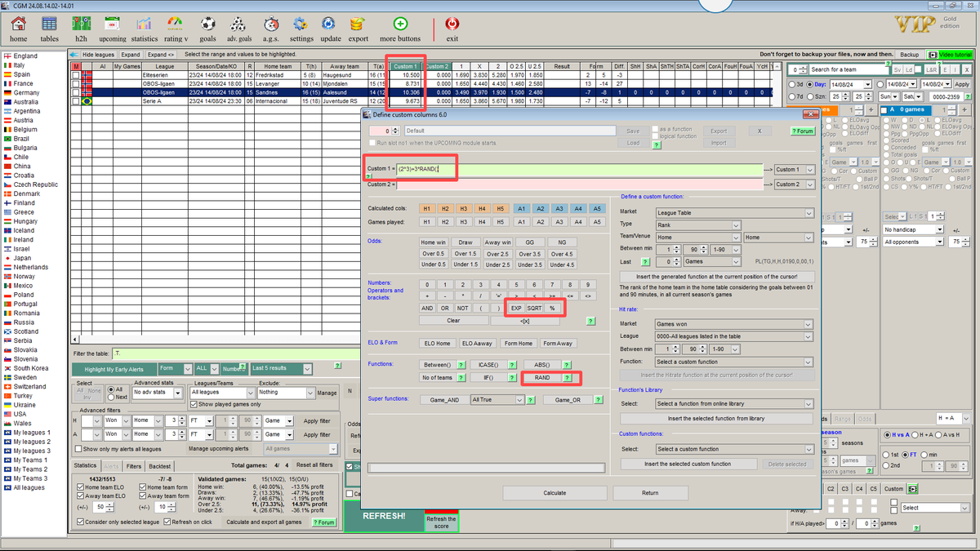Open the 'All True' super function dropdown
The image size is (980, 551).
pyautogui.click(x=497, y=400)
